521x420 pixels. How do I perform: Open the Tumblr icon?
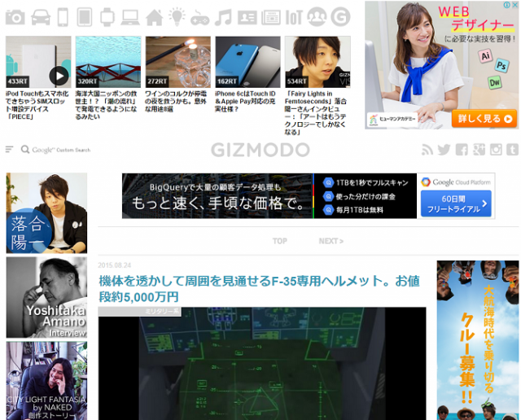click(513, 150)
